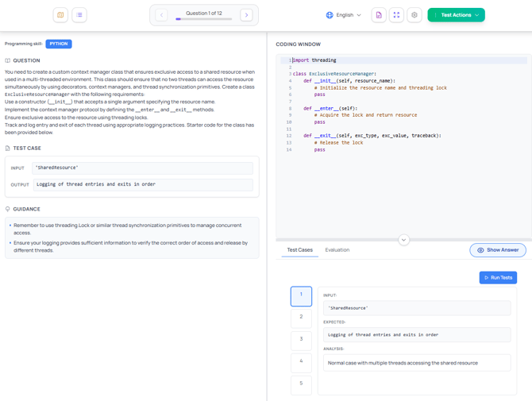532x401 pixels.
Task: Click the test case INPUT field
Action: tap(142, 168)
